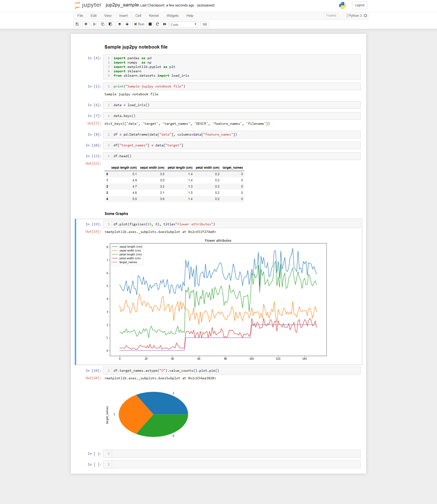
Task: Open the Widgets menu
Action: click(x=172, y=16)
